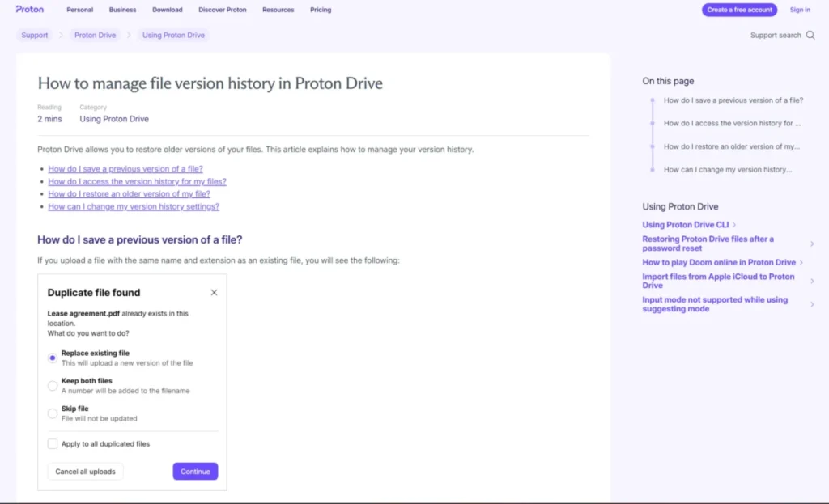Click Support search text

[776, 36]
